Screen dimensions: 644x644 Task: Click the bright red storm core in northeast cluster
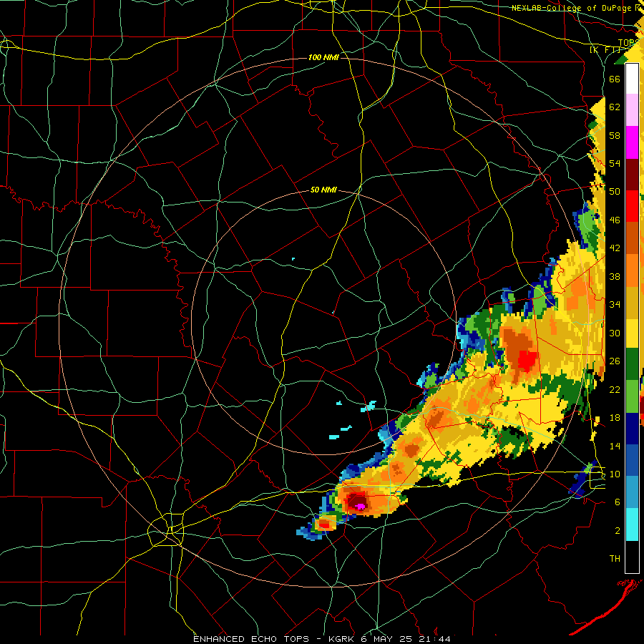pyautogui.click(x=527, y=360)
